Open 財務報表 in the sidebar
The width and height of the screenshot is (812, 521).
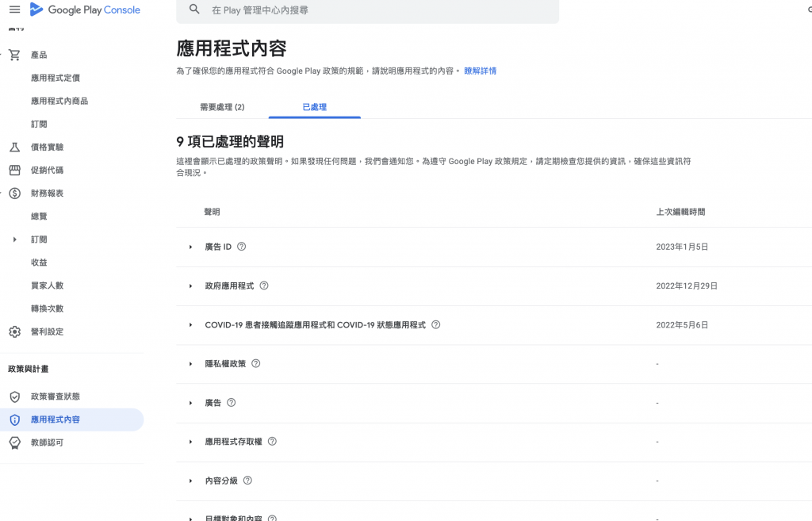pyautogui.click(x=47, y=193)
